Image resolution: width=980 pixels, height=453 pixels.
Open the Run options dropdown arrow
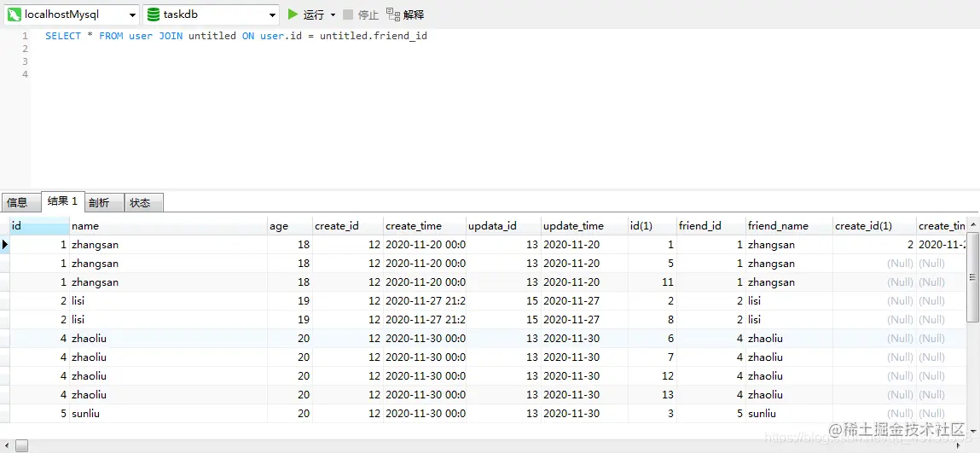click(x=333, y=15)
